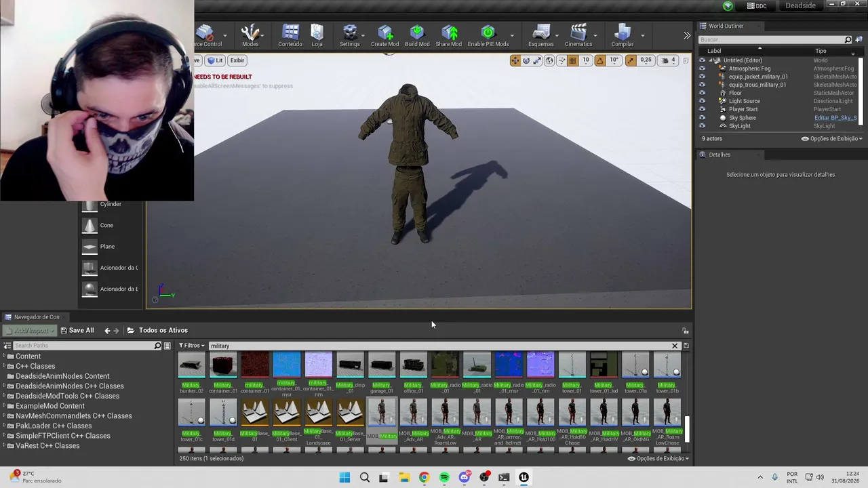Click Enable PIE Mods toolbar icon
Screen dimensions: 868x488
pos(488,35)
